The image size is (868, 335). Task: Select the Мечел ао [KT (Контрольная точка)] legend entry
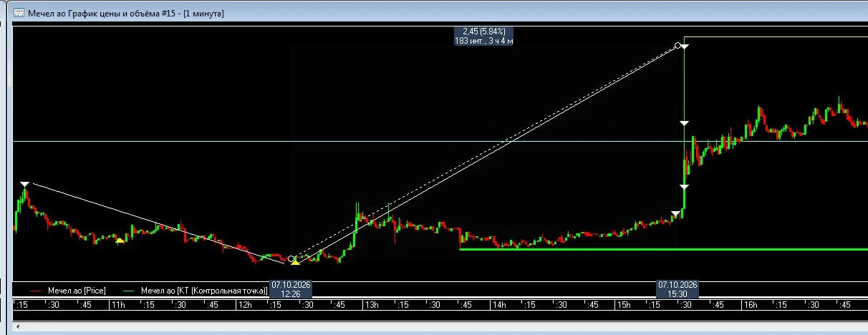pyautogui.click(x=195, y=291)
